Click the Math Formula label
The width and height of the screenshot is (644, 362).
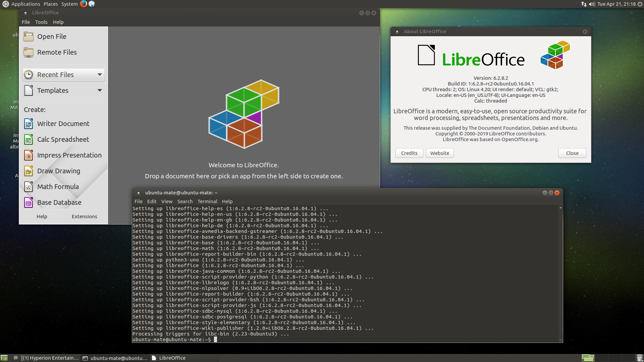(x=58, y=187)
